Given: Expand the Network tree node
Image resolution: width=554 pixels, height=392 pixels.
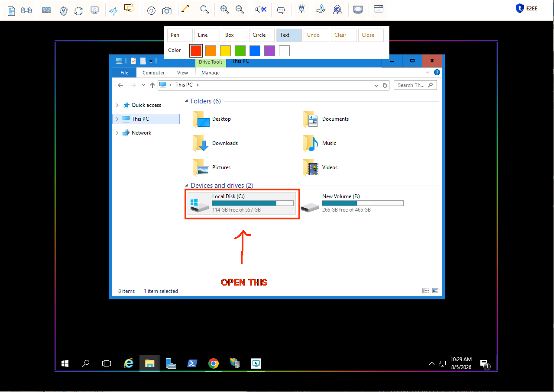Looking at the screenshot, I should [x=117, y=133].
